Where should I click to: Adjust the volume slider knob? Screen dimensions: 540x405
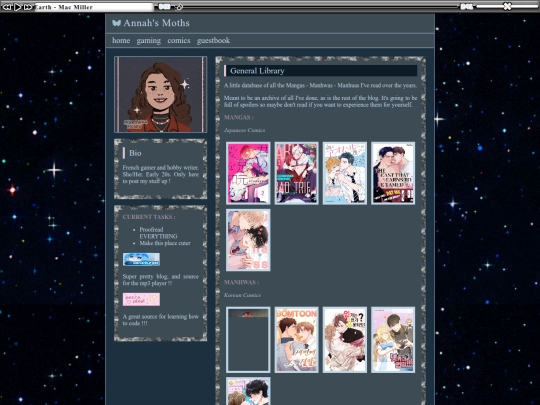click(507, 6)
